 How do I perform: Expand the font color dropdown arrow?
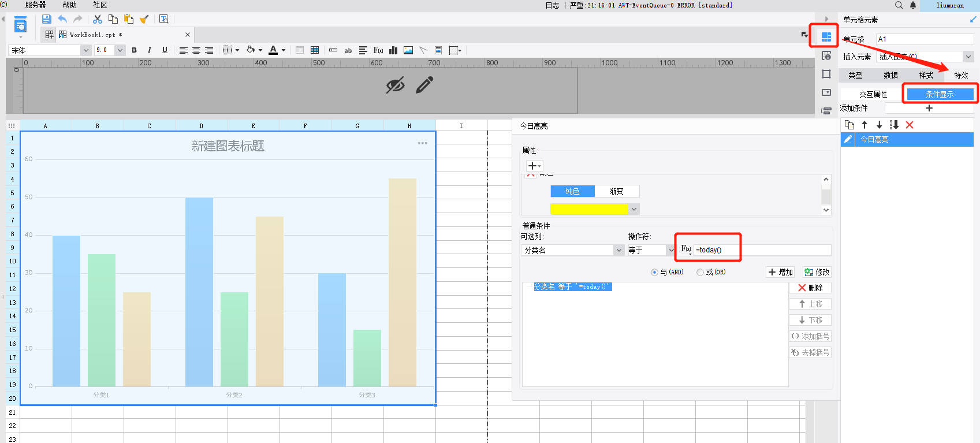pyautogui.click(x=284, y=50)
